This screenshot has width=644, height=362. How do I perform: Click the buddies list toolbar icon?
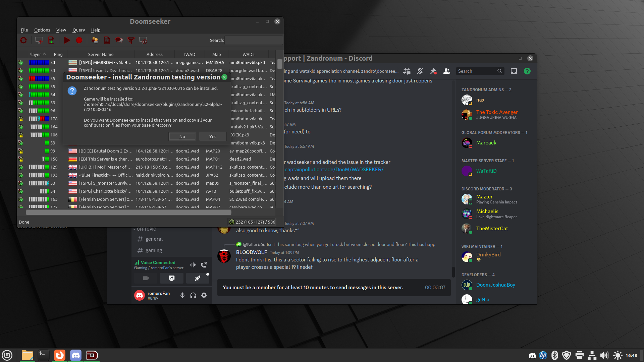(95, 40)
